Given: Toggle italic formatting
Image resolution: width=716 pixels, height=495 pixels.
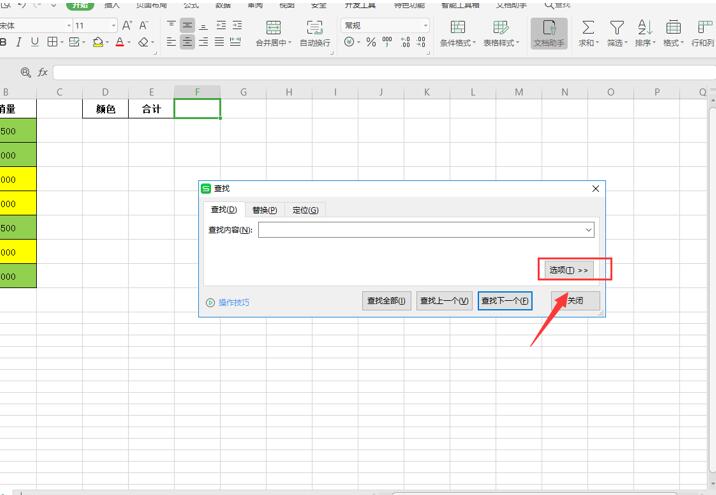Looking at the screenshot, I should pyautogui.click(x=19, y=42).
